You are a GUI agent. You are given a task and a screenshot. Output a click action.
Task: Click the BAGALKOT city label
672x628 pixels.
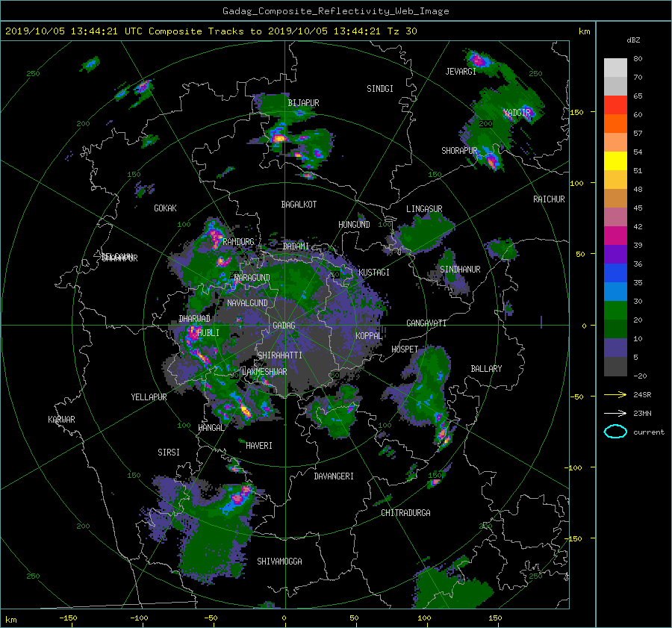click(x=299, y=205)
